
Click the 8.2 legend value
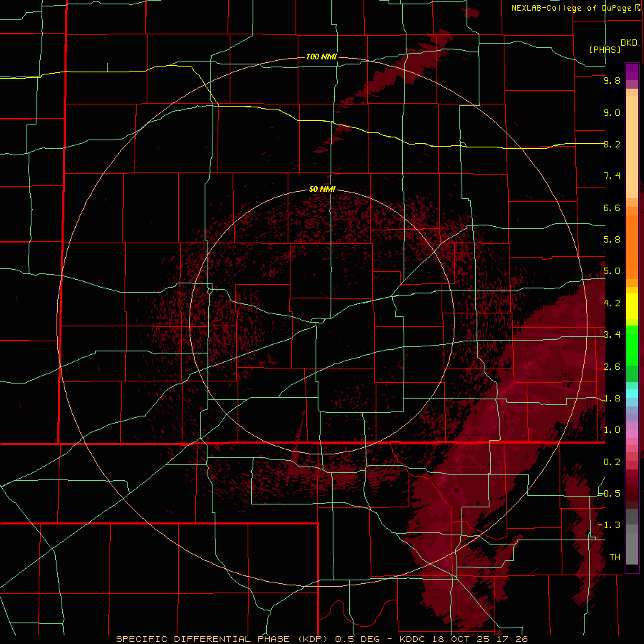tap(612, 144)
